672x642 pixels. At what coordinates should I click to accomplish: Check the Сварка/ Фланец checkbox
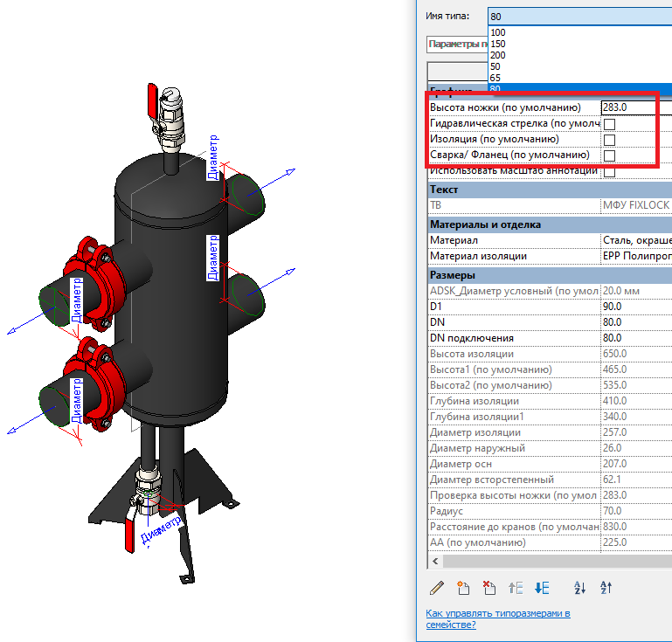click(x=610, y=155)
